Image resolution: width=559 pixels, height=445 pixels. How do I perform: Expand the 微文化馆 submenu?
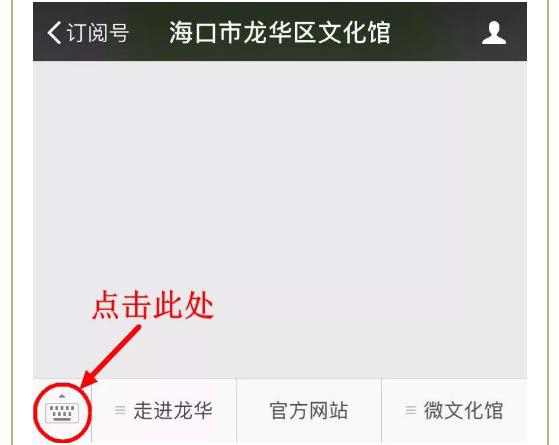pyautogui.click(x=454, y=410)
